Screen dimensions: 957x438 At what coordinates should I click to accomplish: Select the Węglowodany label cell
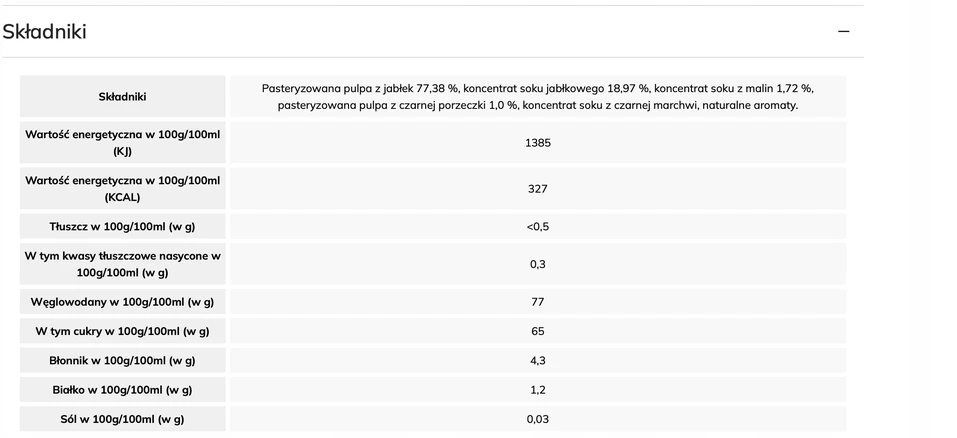pos(123,302)
